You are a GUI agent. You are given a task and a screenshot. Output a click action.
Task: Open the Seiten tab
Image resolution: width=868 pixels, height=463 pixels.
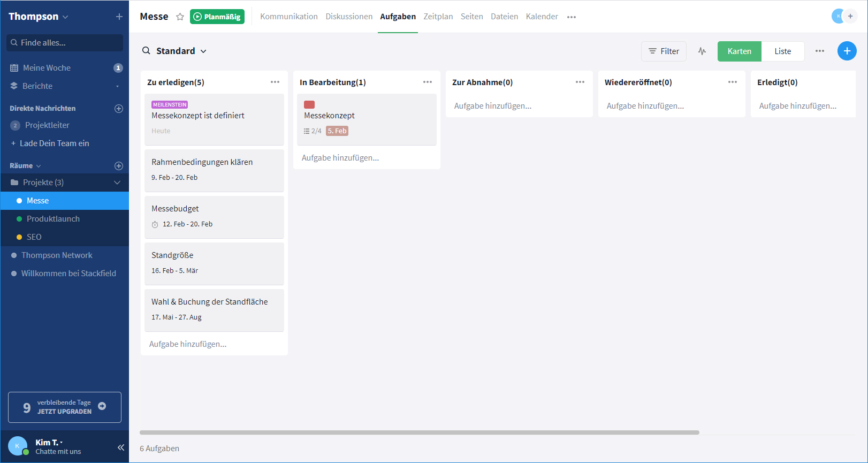[x=472, y=17]
